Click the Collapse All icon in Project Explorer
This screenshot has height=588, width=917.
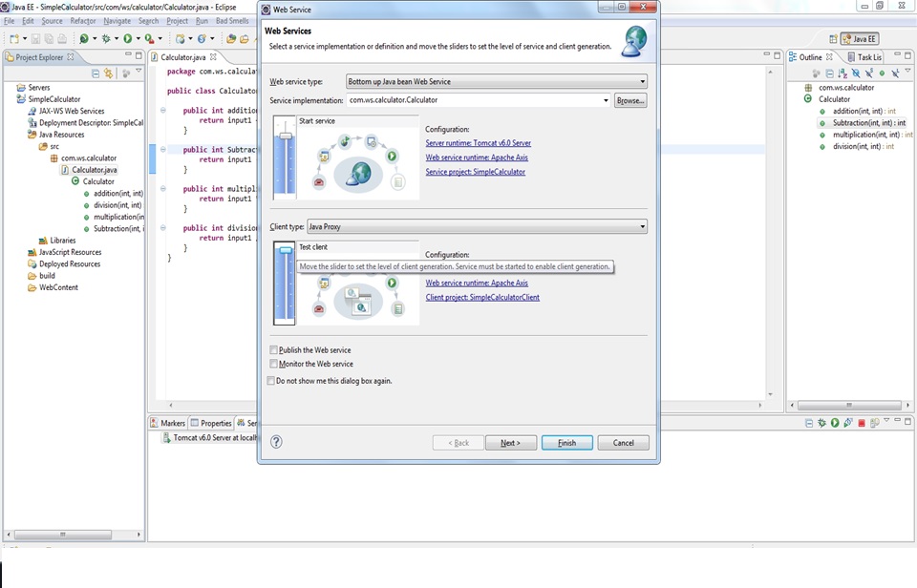[95, 73]
